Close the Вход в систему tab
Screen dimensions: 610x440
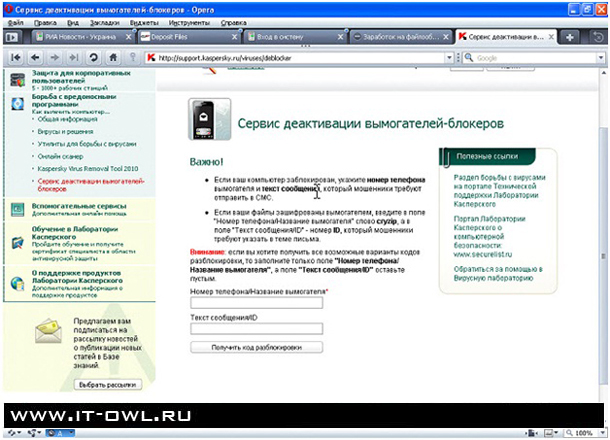(340, 37)
